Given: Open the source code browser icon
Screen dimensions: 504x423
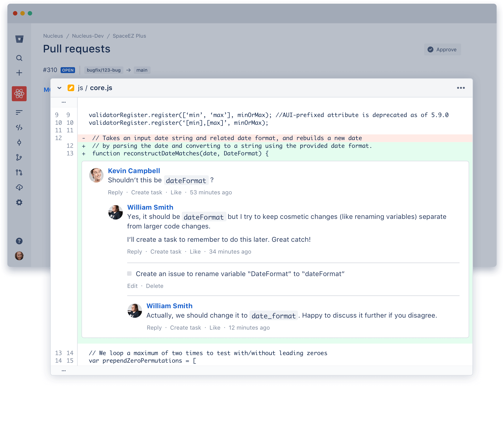Looking at the screenshot, I should pos(19,128).
